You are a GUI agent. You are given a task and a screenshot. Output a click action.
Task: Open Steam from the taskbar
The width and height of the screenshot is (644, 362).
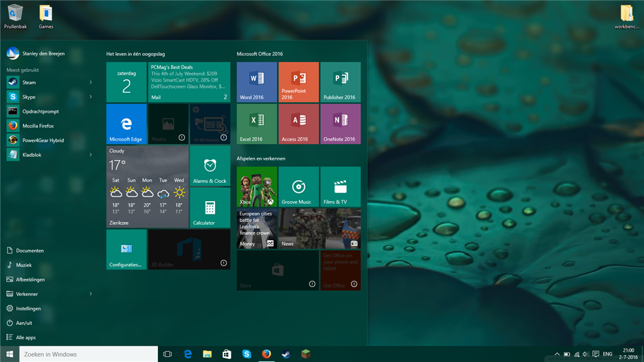(286, 354)
